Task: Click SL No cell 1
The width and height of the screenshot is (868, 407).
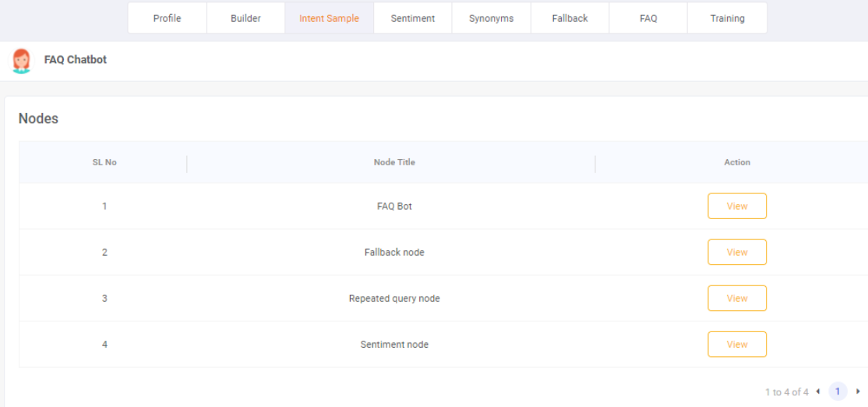Action: 104,206
